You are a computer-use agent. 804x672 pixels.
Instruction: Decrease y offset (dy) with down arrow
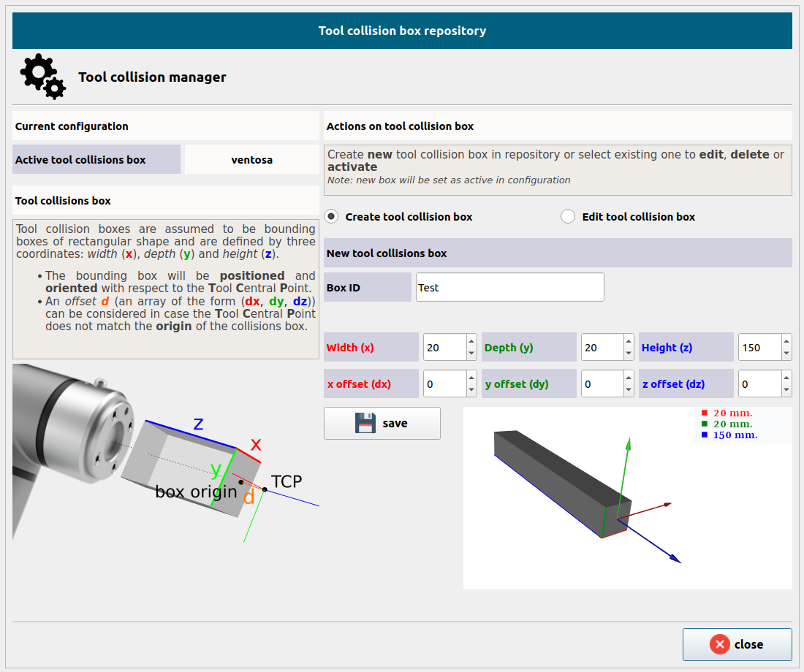[629, 390]
